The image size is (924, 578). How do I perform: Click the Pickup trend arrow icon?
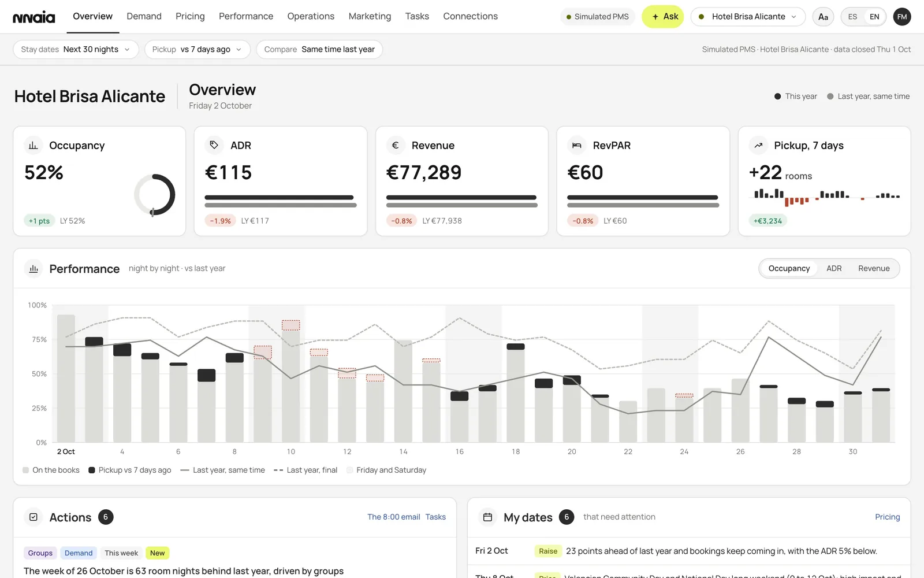(x=758, y=145)
